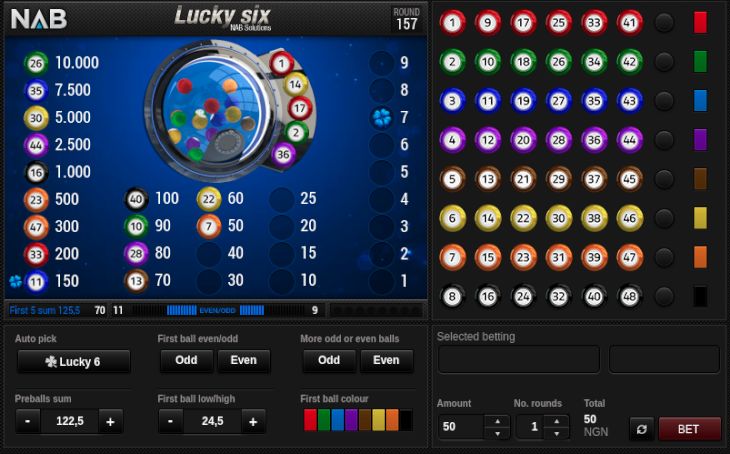Click the Lucky 6 auto pick button

(x=73, y=361)
